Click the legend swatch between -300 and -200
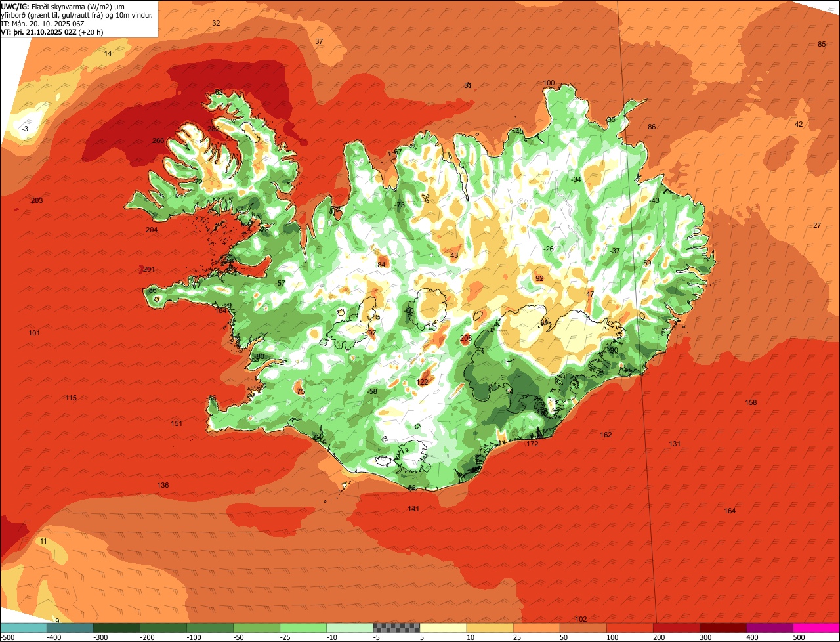Image resolution: width=840 pixels, height=642 pixels. click(x=117, y=628)
